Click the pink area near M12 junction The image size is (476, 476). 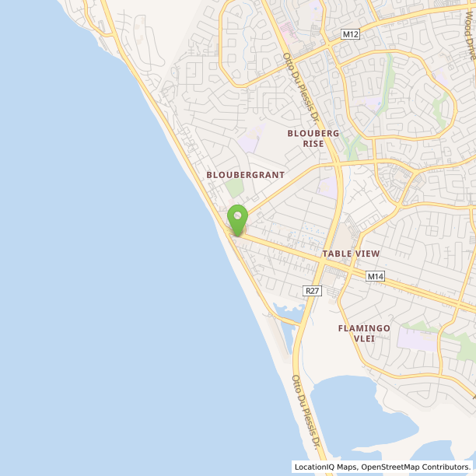click(x=289, y=31)
